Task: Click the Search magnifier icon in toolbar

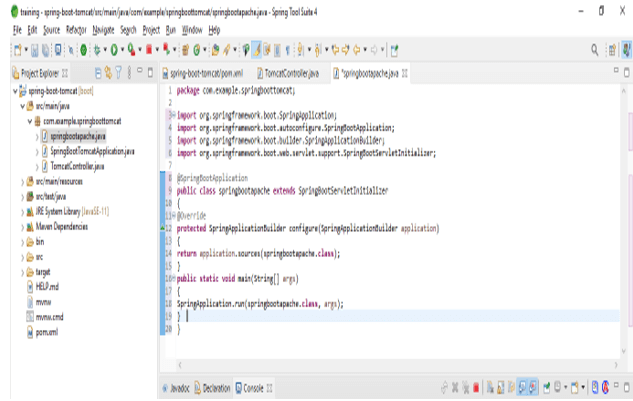Action: point(596,49)
